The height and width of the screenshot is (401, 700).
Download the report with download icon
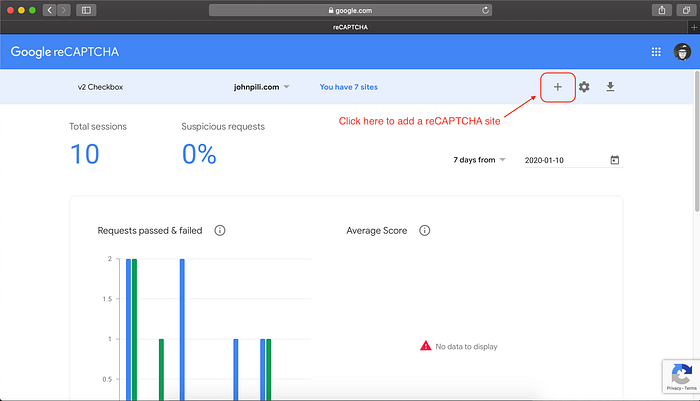coord(610,87)
